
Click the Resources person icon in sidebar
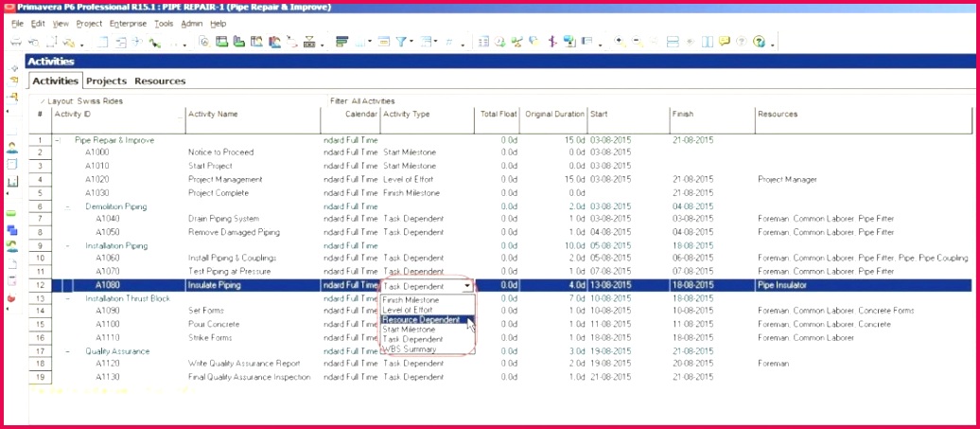click(x=12, y=148)
